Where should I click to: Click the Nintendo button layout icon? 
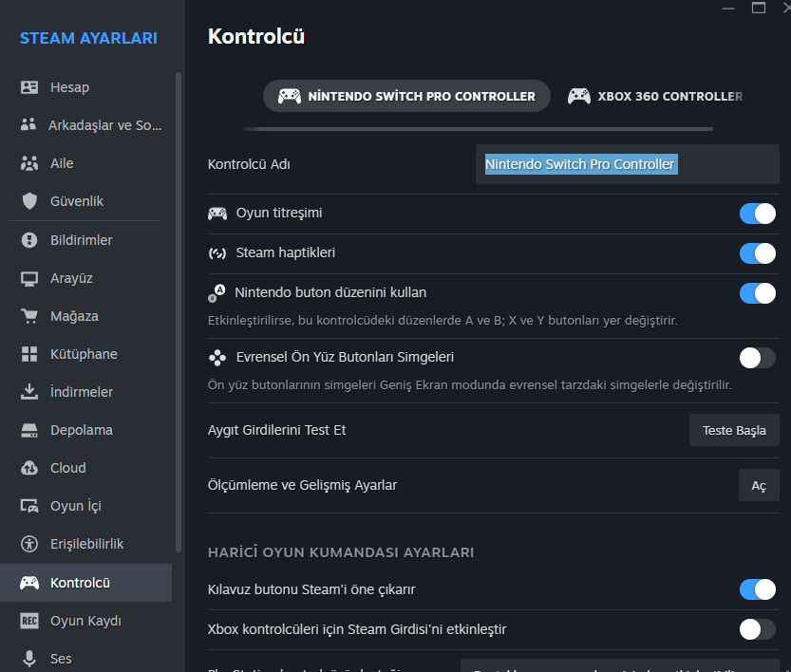pyautogui.click(x=217, y=293)
